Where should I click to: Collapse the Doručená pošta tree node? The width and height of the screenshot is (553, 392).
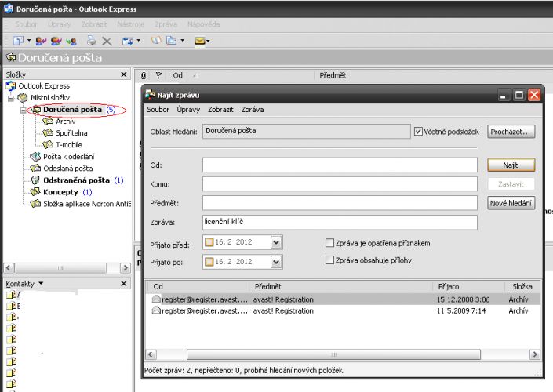coord(24,110)
